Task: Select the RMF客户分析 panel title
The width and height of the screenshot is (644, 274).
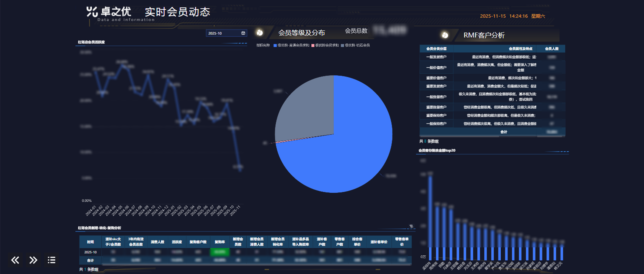Action: click(x=484, y=35)
